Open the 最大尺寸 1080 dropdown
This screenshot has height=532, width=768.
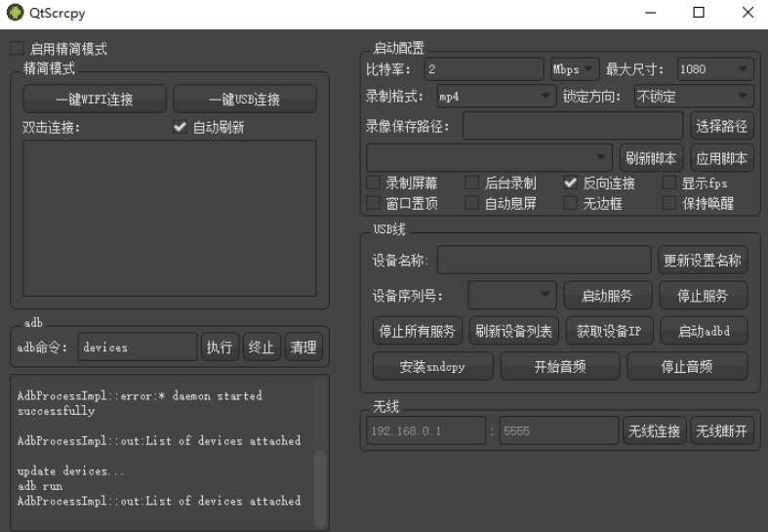click(x=715, y=69)
